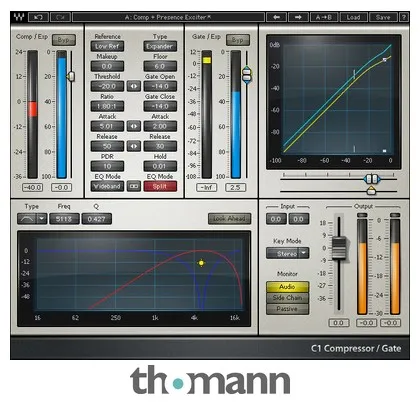Click the white marker on transfer curve
The image size is (420, 404).
coord(385,60)
